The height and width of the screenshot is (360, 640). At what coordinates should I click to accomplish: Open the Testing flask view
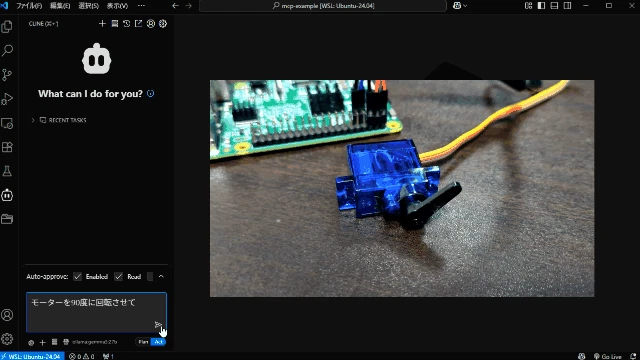click(7, 171)
